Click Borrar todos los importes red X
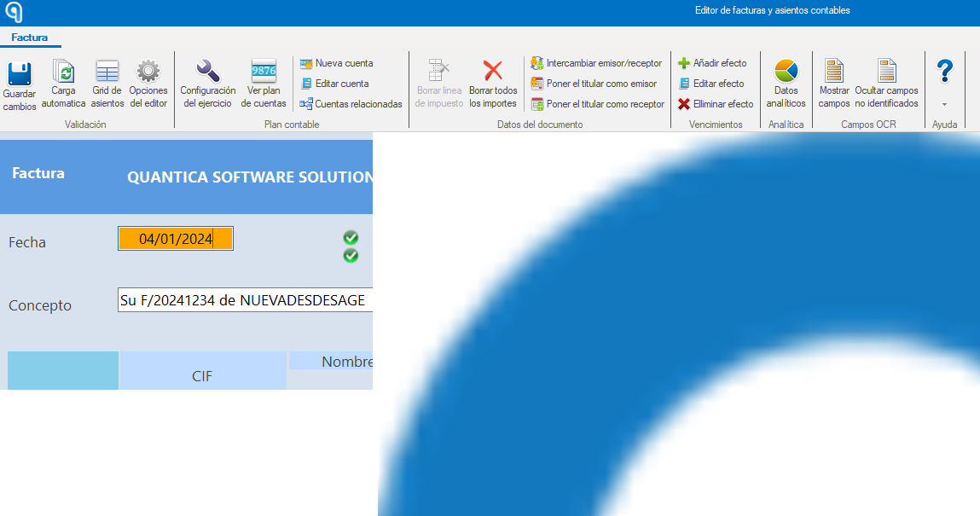The width and height of the screenshot is (980, 516). pyautogui.click(x=493, y=71)
